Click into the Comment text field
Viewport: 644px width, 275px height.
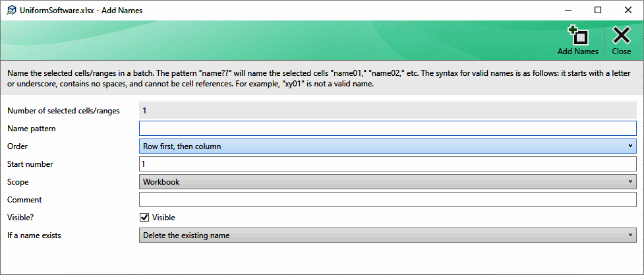tap(388, 200)
